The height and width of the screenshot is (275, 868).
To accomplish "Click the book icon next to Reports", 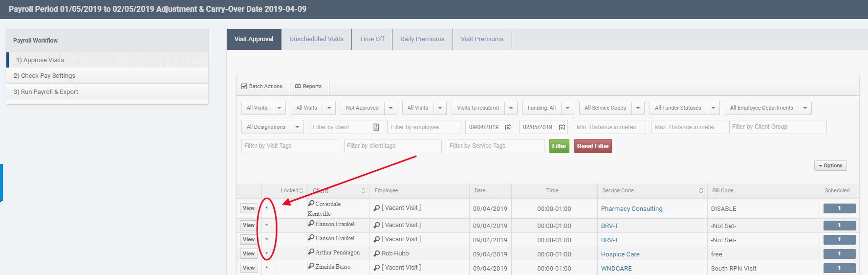I will [x=298, y=87].
